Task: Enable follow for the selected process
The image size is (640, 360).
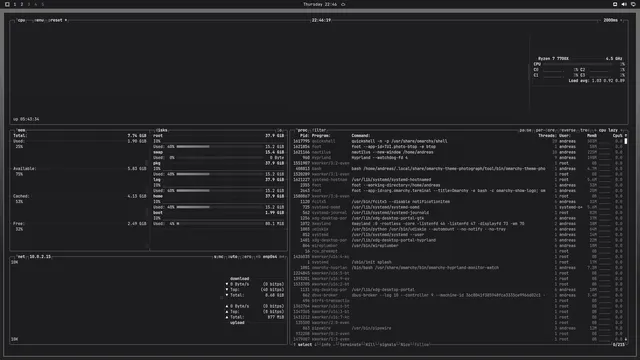Action: tap(422, 344)
